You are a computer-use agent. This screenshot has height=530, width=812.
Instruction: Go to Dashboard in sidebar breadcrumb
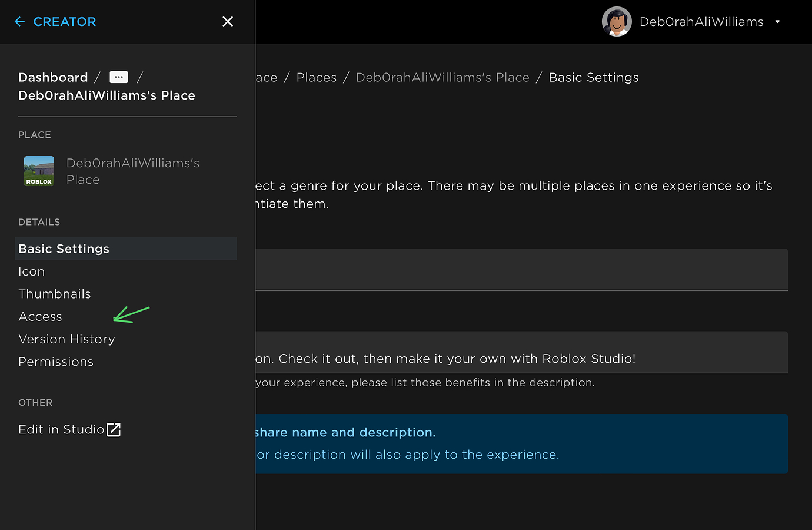pos(53,77)
